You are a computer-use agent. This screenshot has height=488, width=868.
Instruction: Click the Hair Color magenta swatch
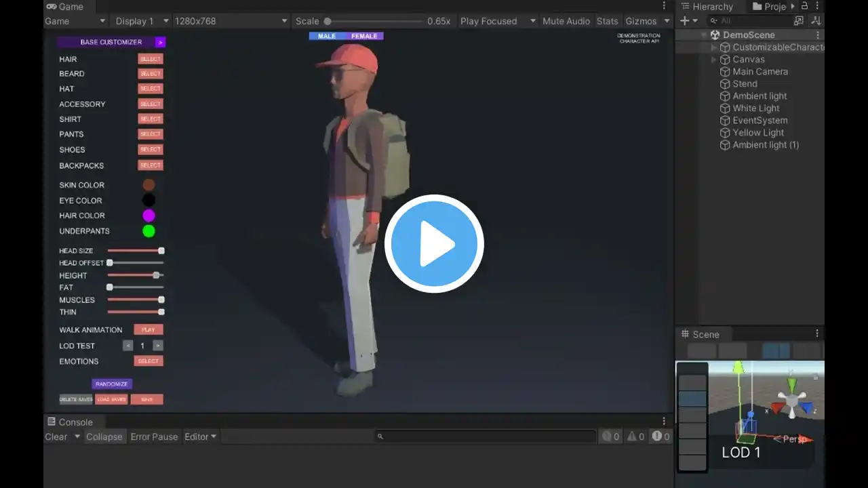click(x=149, y=216)
